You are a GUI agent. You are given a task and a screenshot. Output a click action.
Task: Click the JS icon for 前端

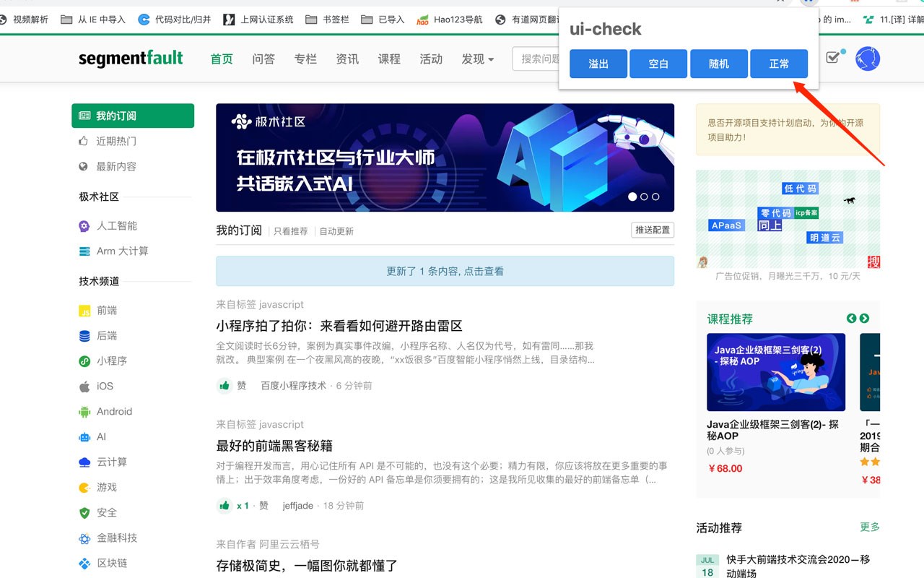[x=84, y=311]
